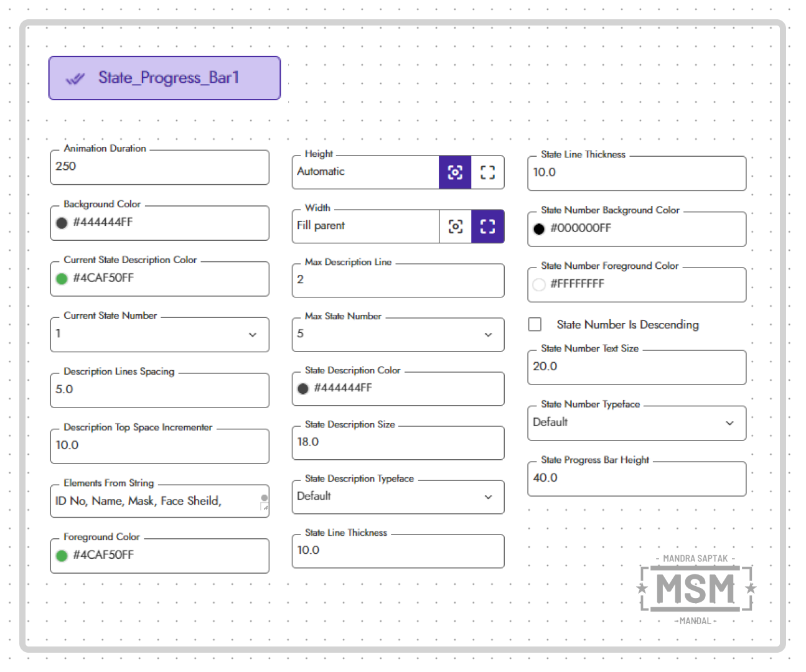Enable the State Number Is Descending checkbox
Viewport: 806px width, 672px height.
(535, 324)
